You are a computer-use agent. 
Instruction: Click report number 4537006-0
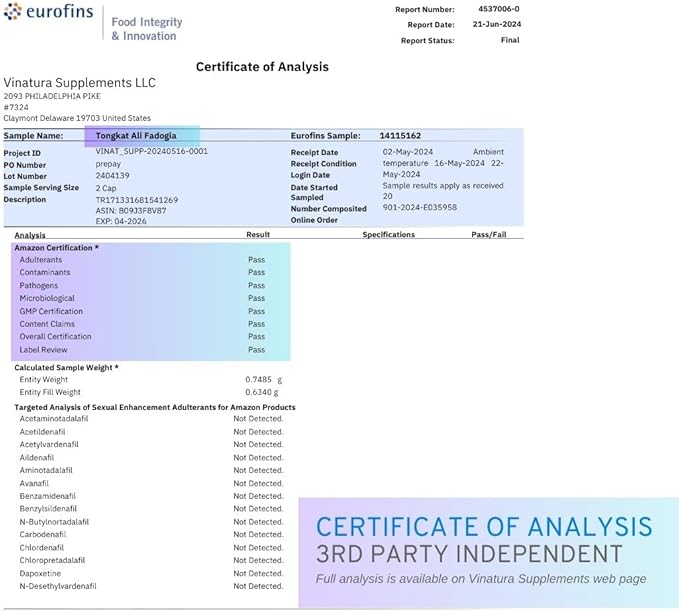tap(498, 9)
